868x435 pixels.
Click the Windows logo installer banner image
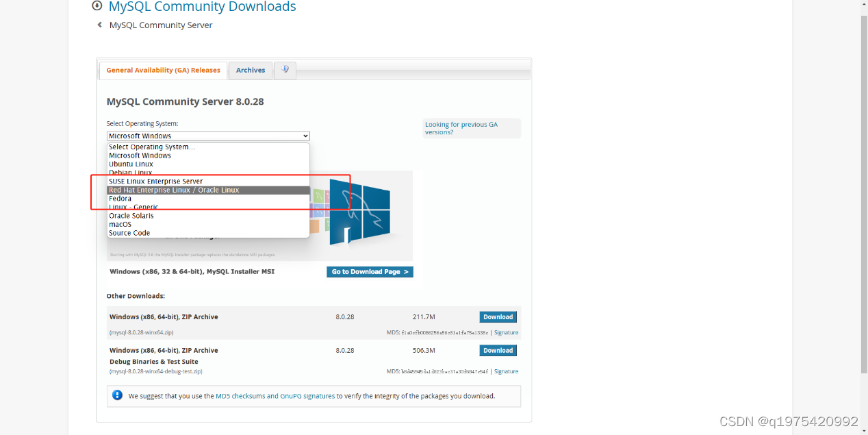point(359,211)
